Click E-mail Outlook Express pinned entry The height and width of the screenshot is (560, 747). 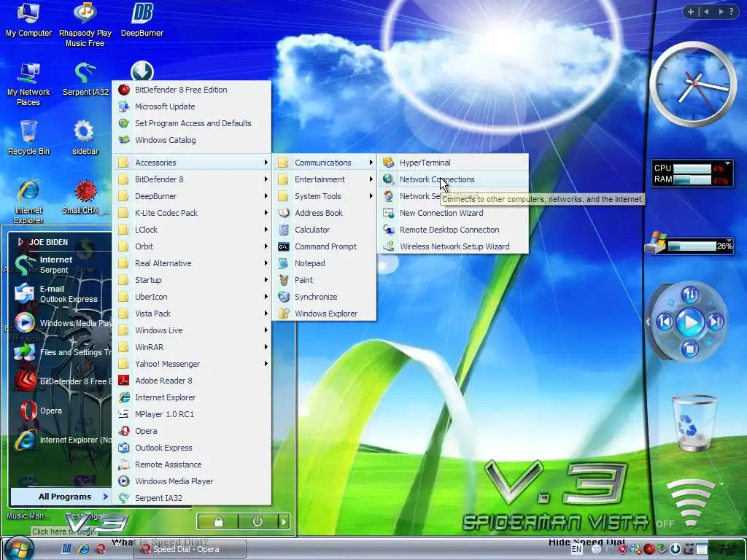pos(61,294)
